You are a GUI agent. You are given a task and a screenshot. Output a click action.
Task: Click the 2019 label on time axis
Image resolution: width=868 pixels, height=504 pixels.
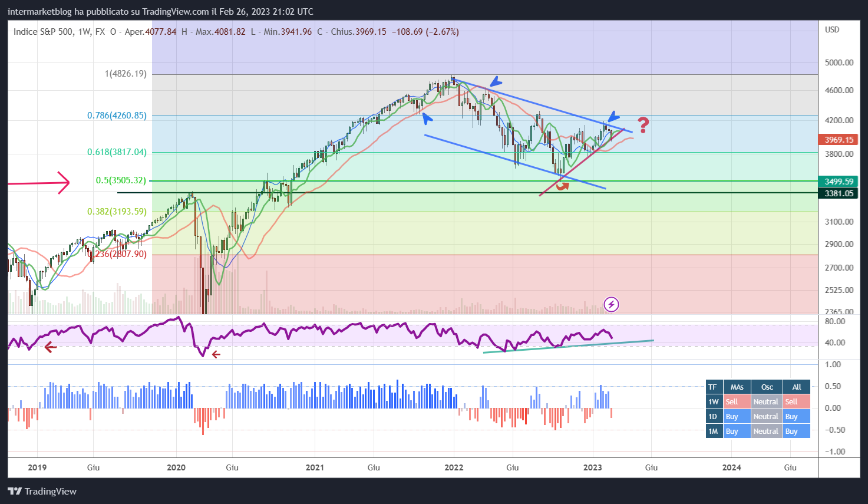pos(37,467)
